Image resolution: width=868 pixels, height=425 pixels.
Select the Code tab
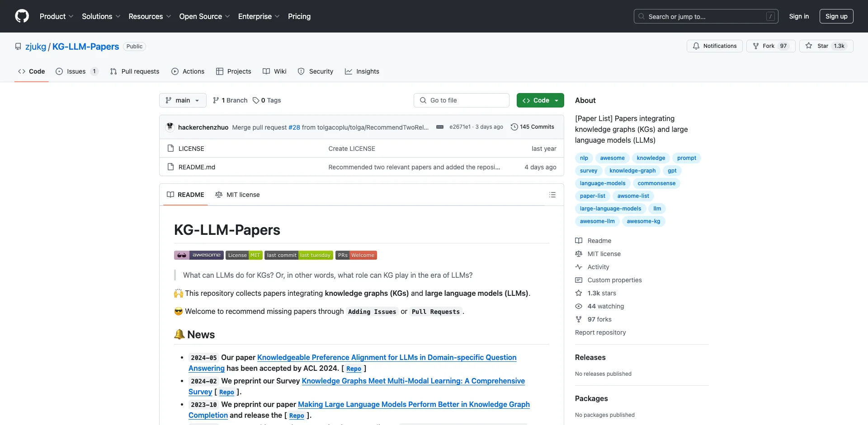(x=32, y=71)
